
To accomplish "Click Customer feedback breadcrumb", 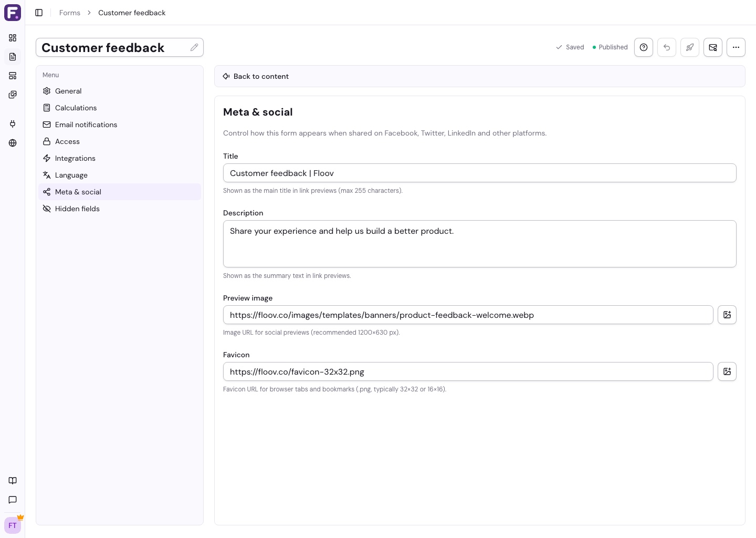I will pyautogui.click(x=132, y=13).
